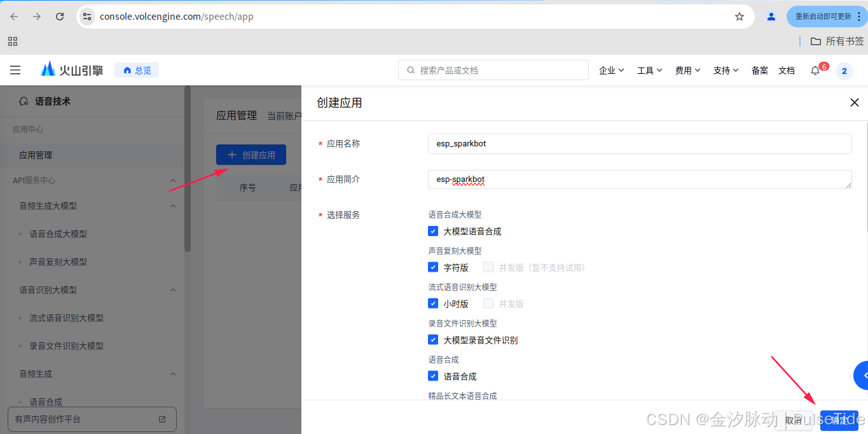Click the browser back arrow
This screenshot has width=868, height=434.
[14, 17]
